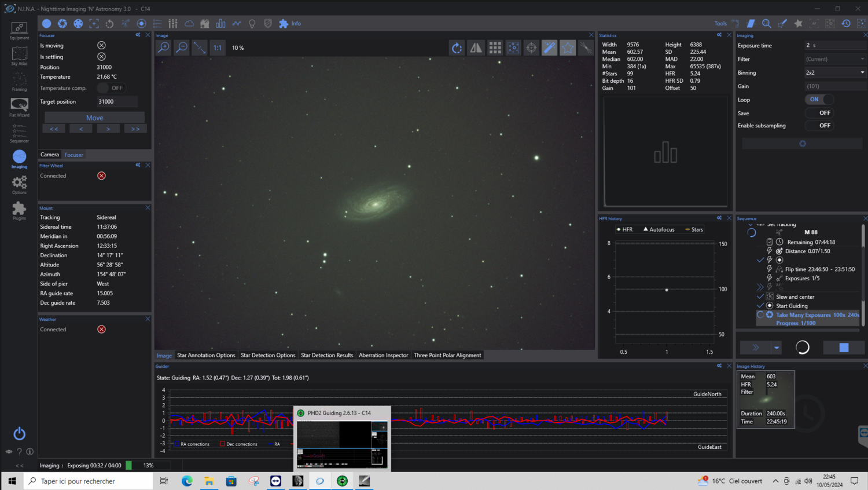The width and height of the screenshot is (868, 490).
Task: Click the grid icon in the image toolbar
Action: point(495,48)
